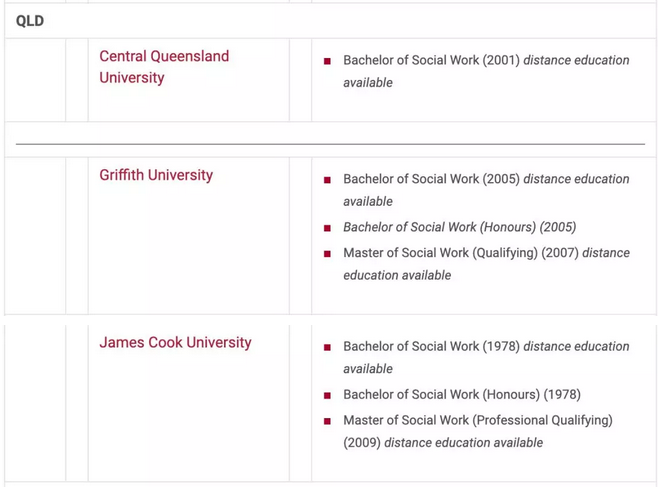Click the horizontal divider above Griffith University

tap(330, 144)
